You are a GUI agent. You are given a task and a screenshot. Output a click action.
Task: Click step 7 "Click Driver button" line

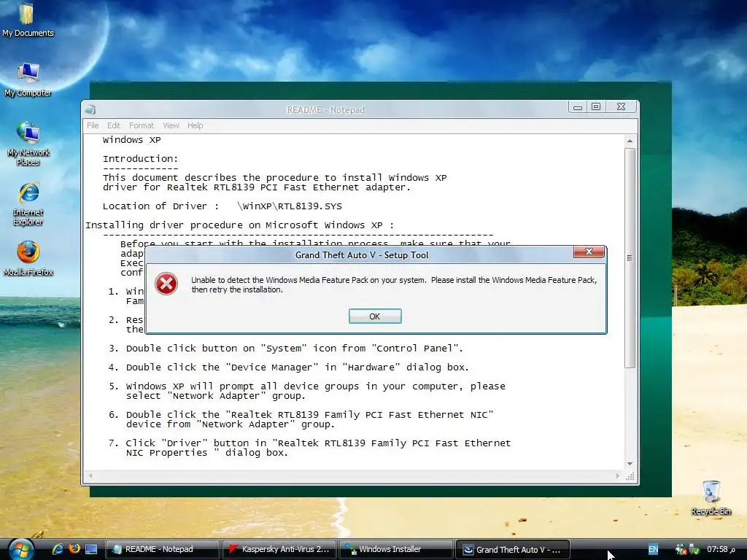pyautogui.click(x=309, y=448)
